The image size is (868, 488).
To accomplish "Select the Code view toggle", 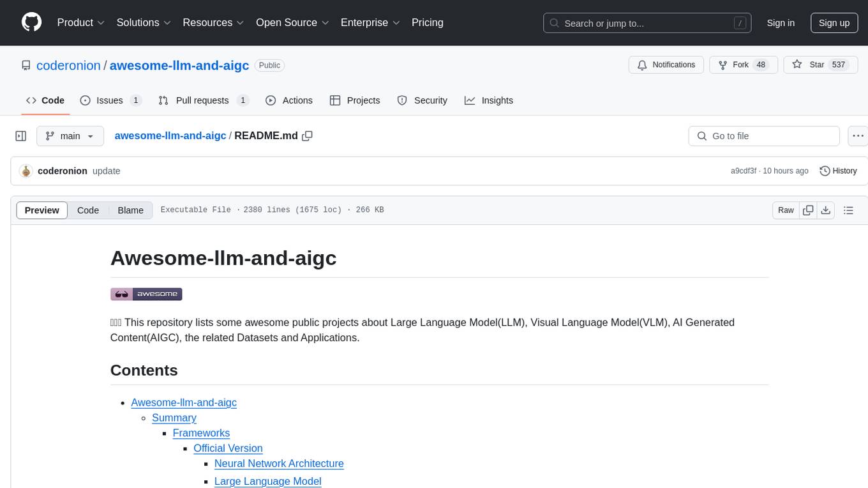I will coord(88,210).
